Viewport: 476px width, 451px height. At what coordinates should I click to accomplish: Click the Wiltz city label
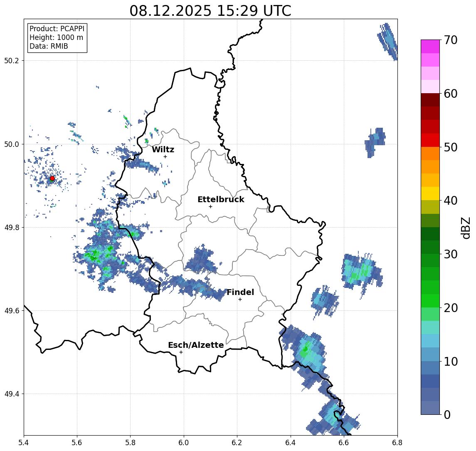pos(163,149)
